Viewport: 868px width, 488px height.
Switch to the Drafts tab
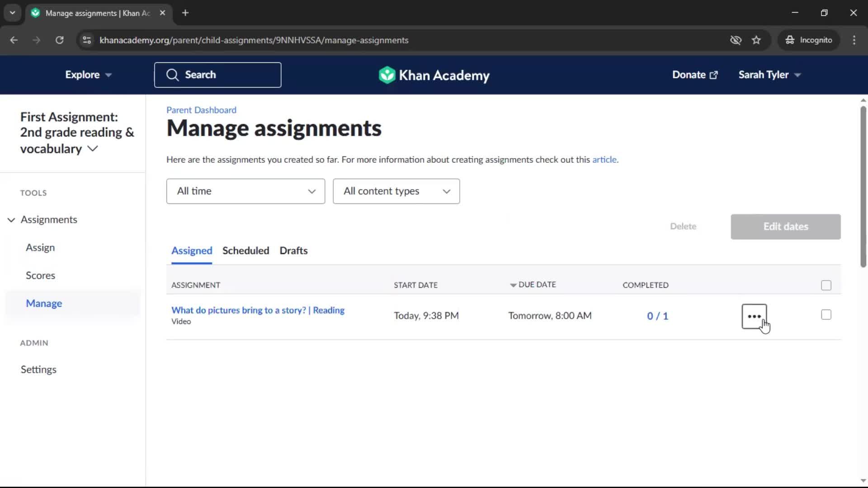293,251
